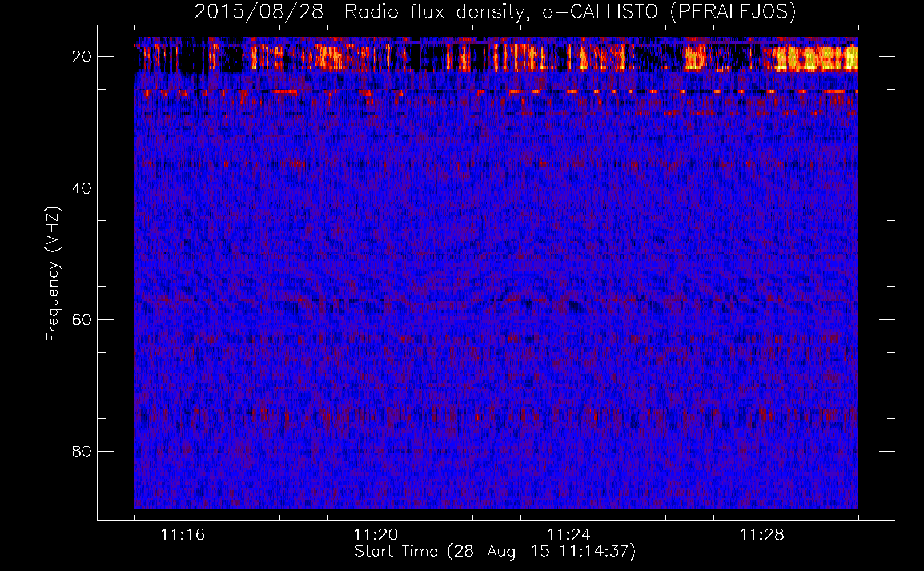The width and height of the screenshot is (924, 571).
Task: Click the 40 frequency tick label
Action: pos(82,188)
